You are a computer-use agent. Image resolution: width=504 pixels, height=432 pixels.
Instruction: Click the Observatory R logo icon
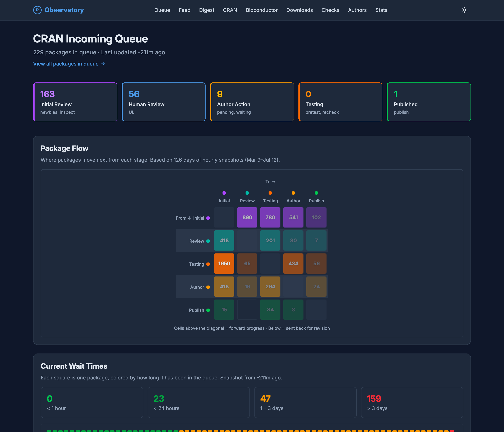(37, 10)
